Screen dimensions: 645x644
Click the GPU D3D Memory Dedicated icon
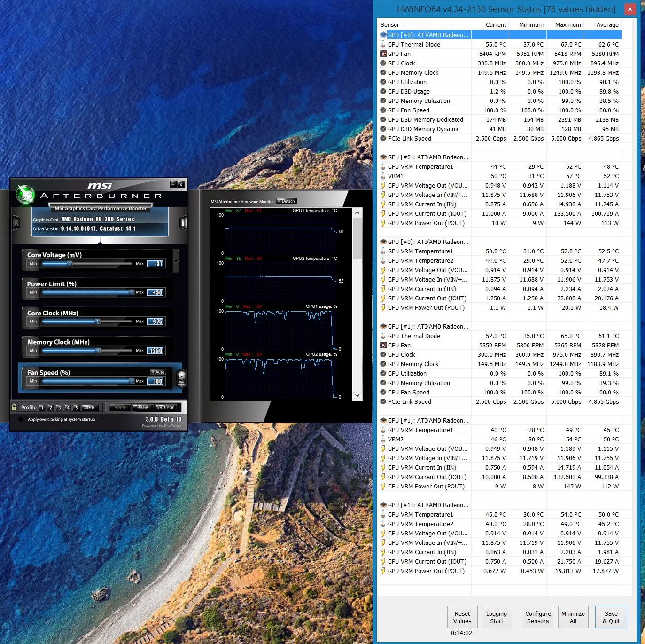383,119
